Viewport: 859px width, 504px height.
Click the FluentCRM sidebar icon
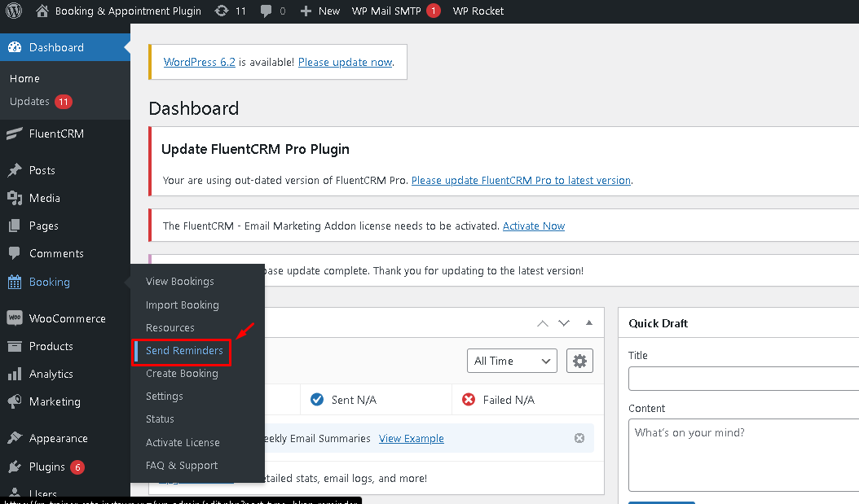coord(15,134)
